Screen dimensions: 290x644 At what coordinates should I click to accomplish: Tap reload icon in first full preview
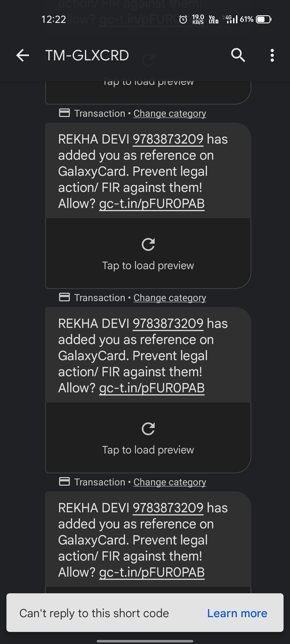tap(148, 244)
